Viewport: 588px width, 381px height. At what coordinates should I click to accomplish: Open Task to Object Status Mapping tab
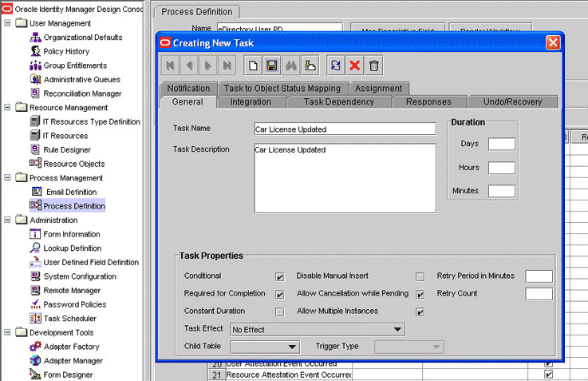coord(282,89)
